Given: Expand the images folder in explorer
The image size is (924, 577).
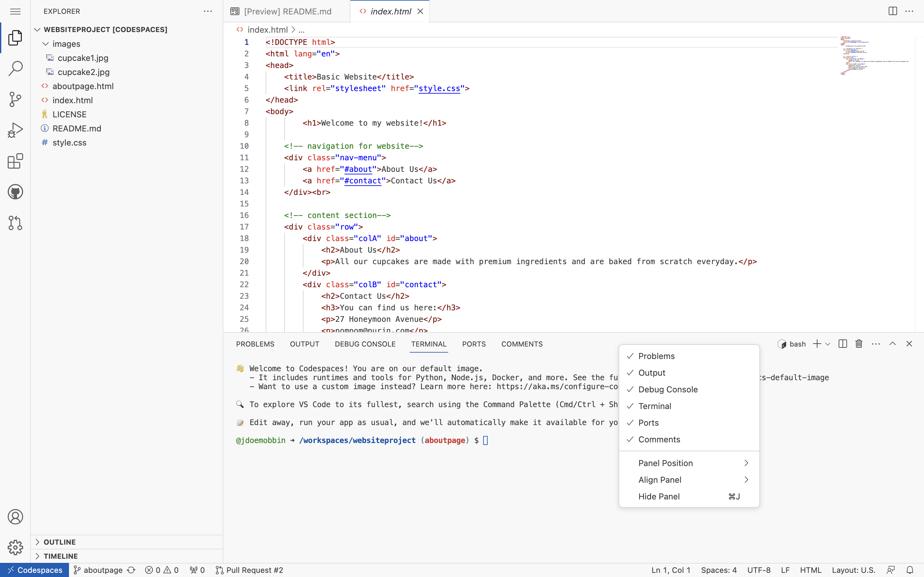Looking at the screenshot, I should pos(66,43).
